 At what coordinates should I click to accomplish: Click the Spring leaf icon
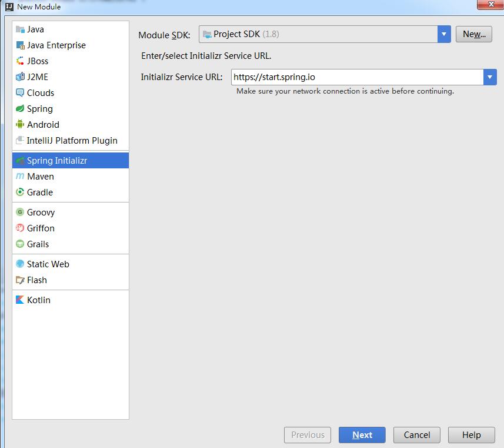click(x=20, y=108)
